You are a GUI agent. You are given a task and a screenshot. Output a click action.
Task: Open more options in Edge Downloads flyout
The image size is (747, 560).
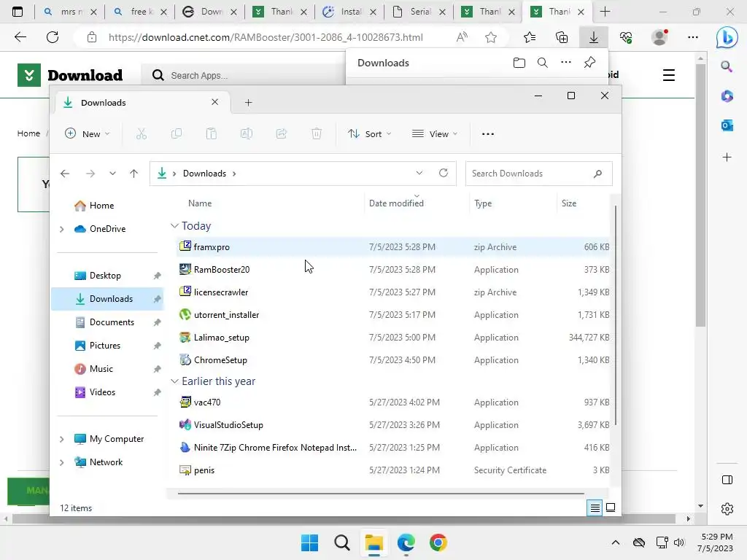(566, 63)
